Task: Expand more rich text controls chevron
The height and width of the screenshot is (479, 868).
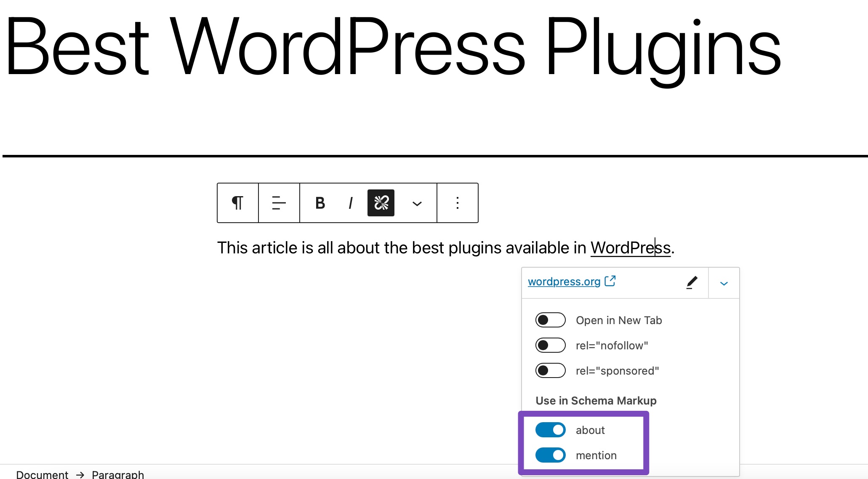Action: (x=417, y=204)
